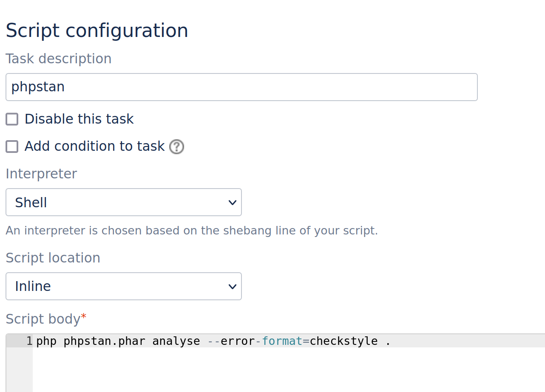Click the 'Script body' field label
Image resolution: width=545 pixels, height=392 pixels.
[43, 319]
